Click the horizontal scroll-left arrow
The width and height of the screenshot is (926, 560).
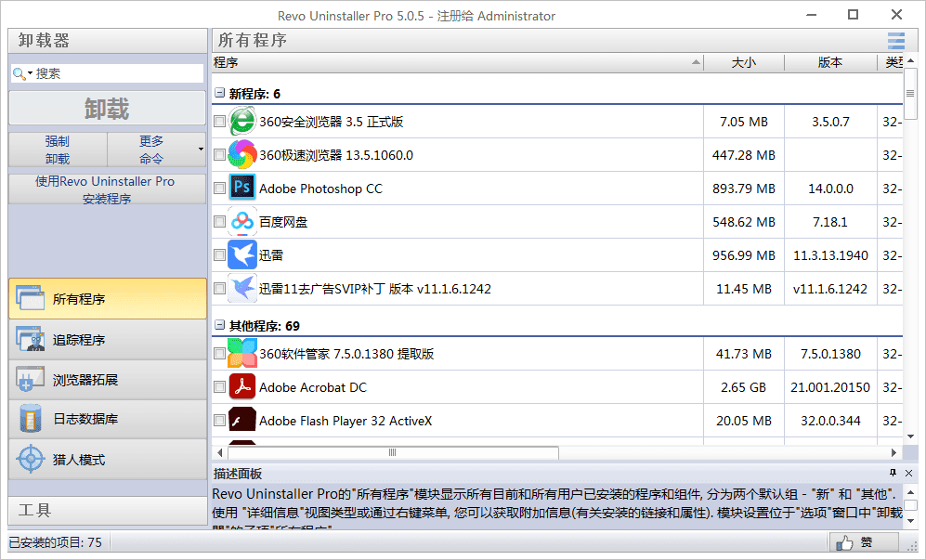coord(220,452)
